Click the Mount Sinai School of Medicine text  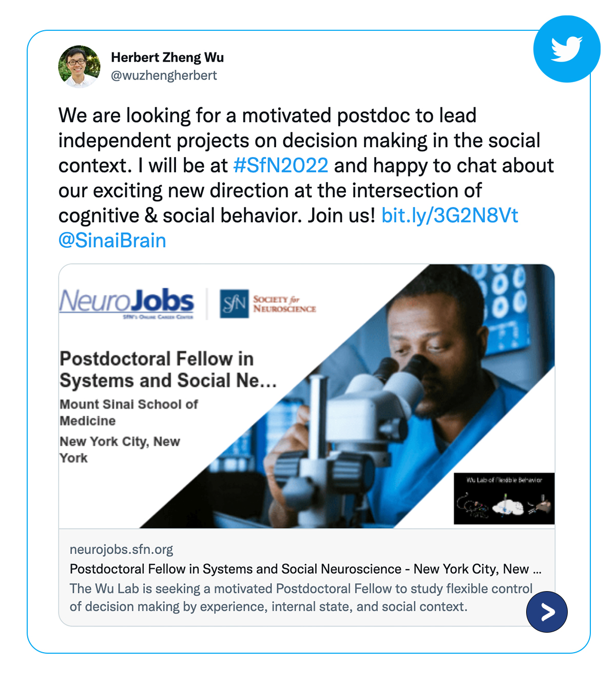point(128,412)
